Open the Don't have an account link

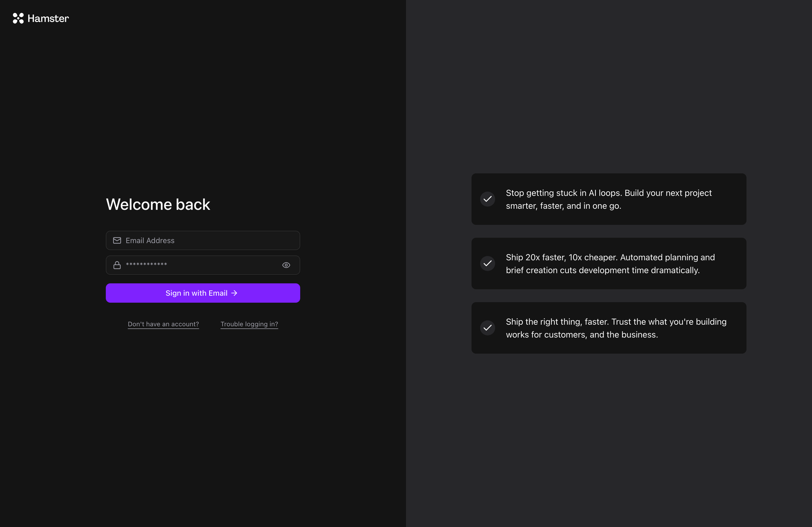coord(163,324)
